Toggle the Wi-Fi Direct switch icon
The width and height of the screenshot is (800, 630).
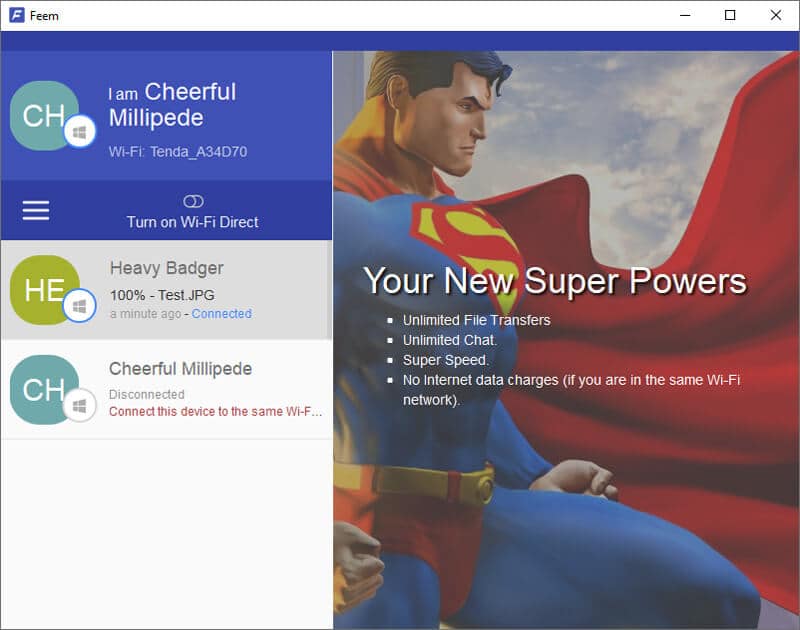point(193,201)
